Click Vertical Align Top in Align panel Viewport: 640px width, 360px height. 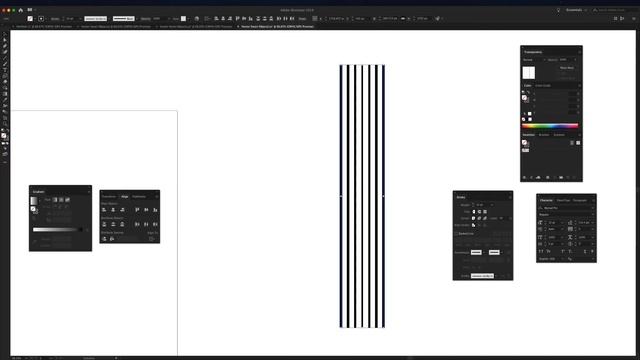point(137,210)
